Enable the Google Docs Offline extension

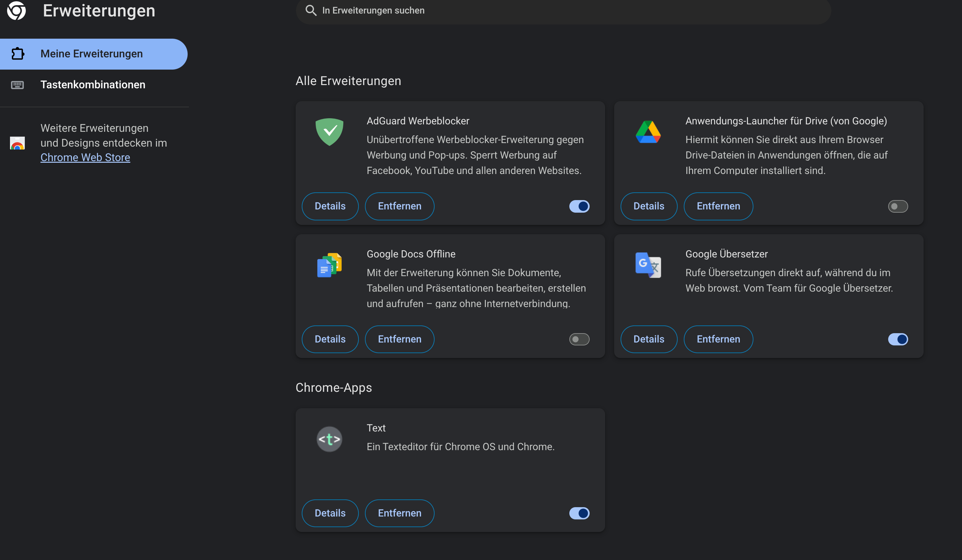(x=579, y=339)
